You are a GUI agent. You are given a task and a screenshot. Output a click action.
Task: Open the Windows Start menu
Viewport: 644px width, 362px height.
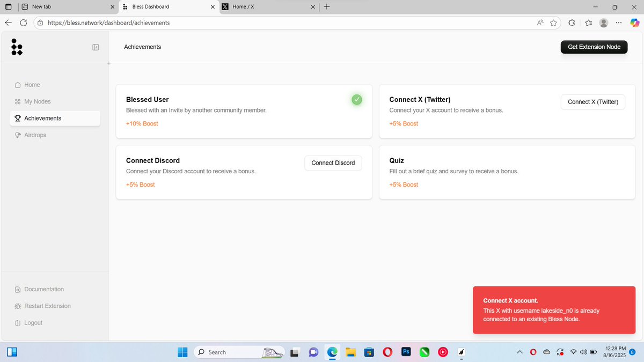182,352
